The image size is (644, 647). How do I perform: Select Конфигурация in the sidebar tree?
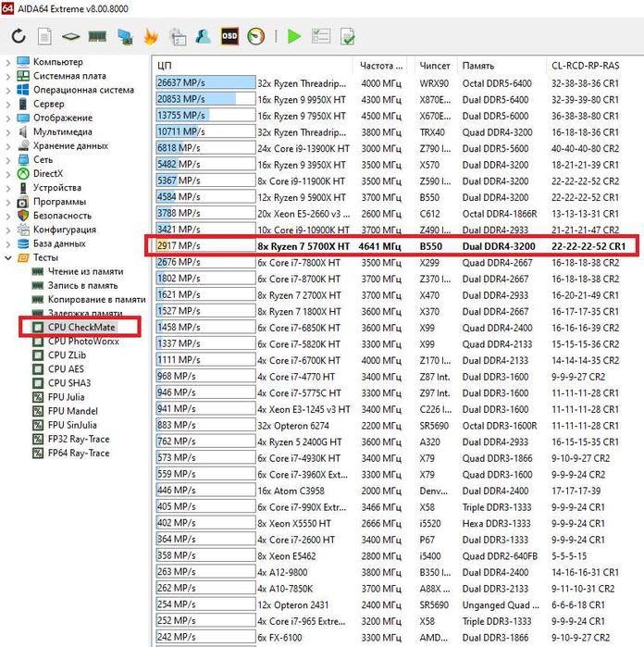(65, 230)
